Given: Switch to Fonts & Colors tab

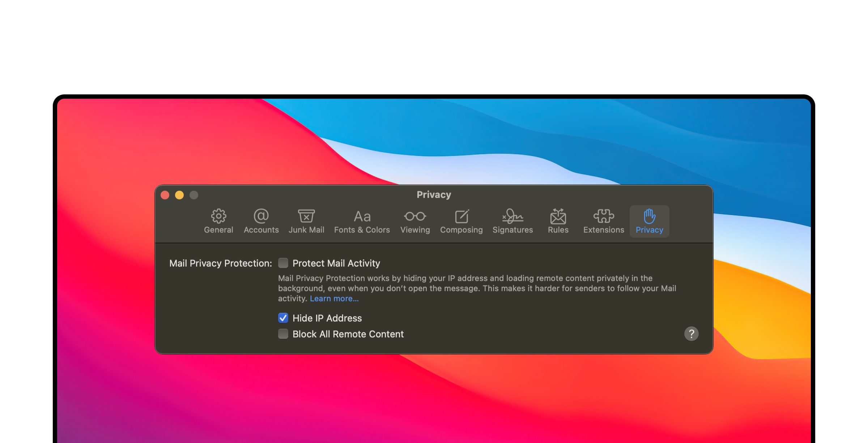Looking at the screenshot, I should 361,221.
